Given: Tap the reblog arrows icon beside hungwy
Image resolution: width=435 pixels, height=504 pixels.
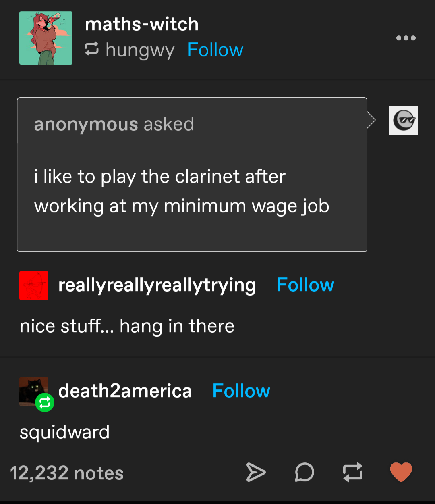Looking at the screenshot, I should pyautogui.click(x=92, y=49).
